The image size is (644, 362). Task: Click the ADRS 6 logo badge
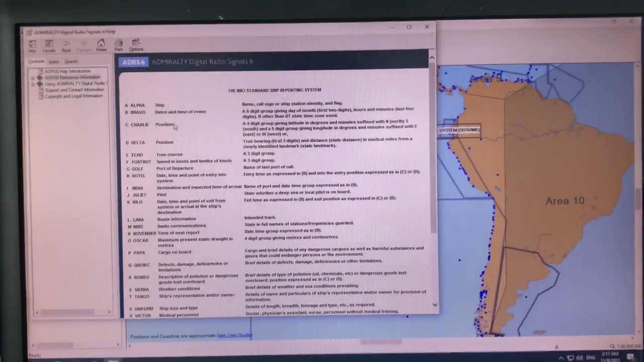click(x=134, y=62)
